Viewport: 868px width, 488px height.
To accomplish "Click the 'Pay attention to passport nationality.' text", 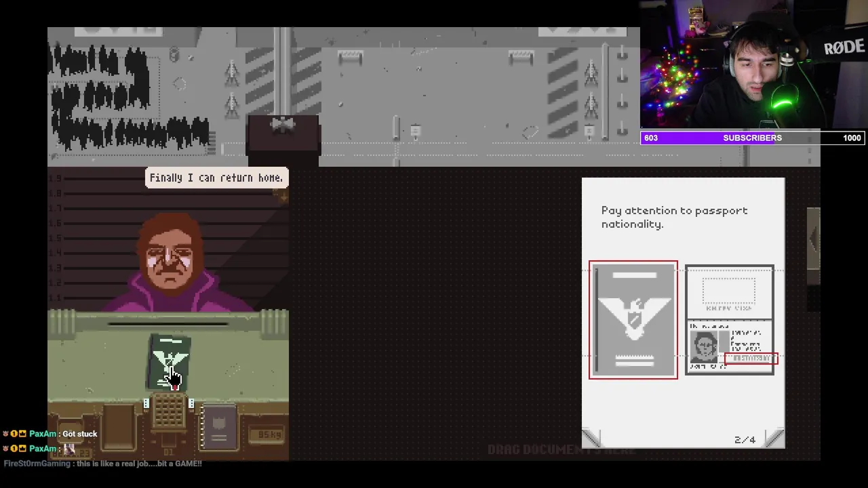I will [x=674, y=217].
